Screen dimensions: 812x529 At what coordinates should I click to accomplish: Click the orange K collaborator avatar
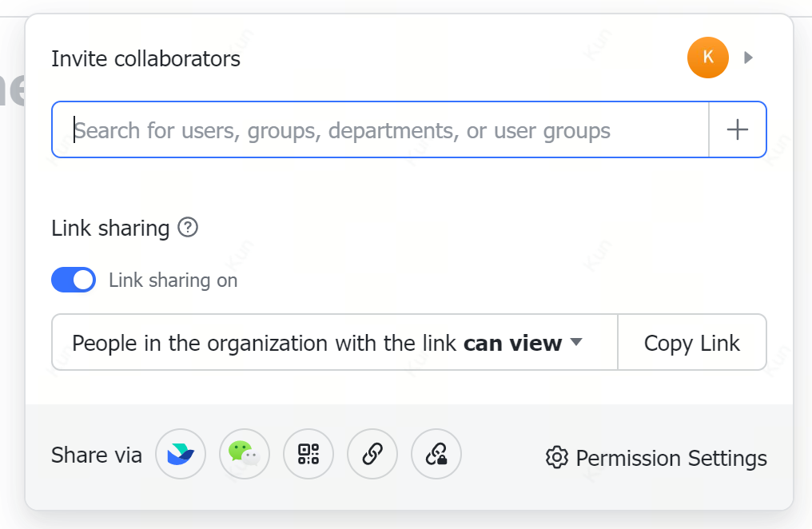tap(707, 58)
